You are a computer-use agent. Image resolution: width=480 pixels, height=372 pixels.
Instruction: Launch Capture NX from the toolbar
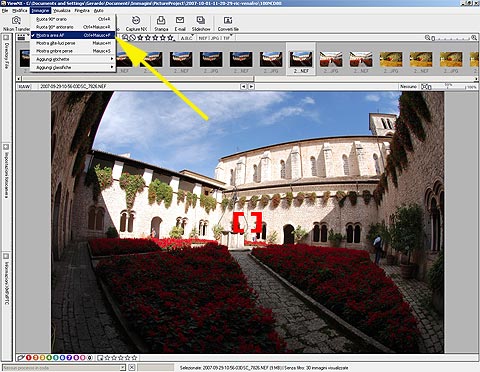click(x=136, y=23)
